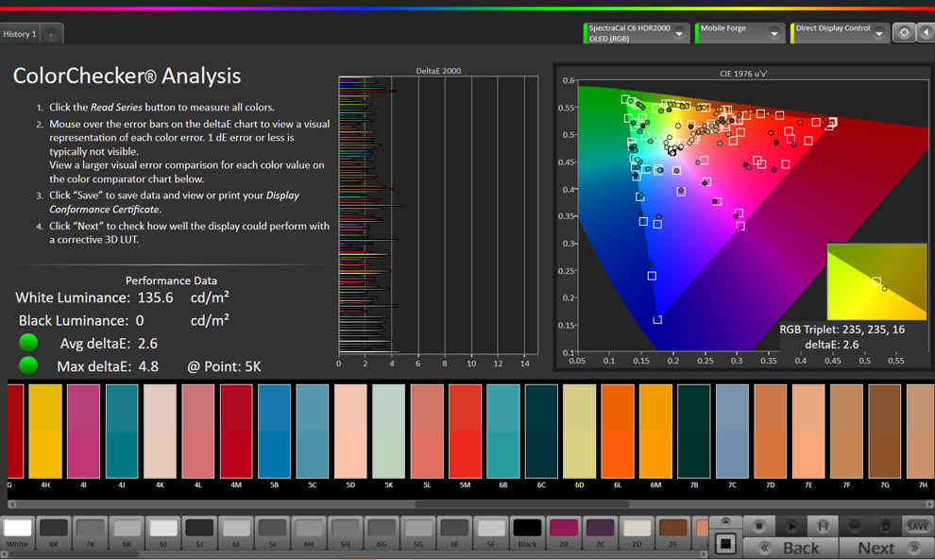Select the 5B blue color swatch
This screenshot has height=560, width=935.
[274, 432]
